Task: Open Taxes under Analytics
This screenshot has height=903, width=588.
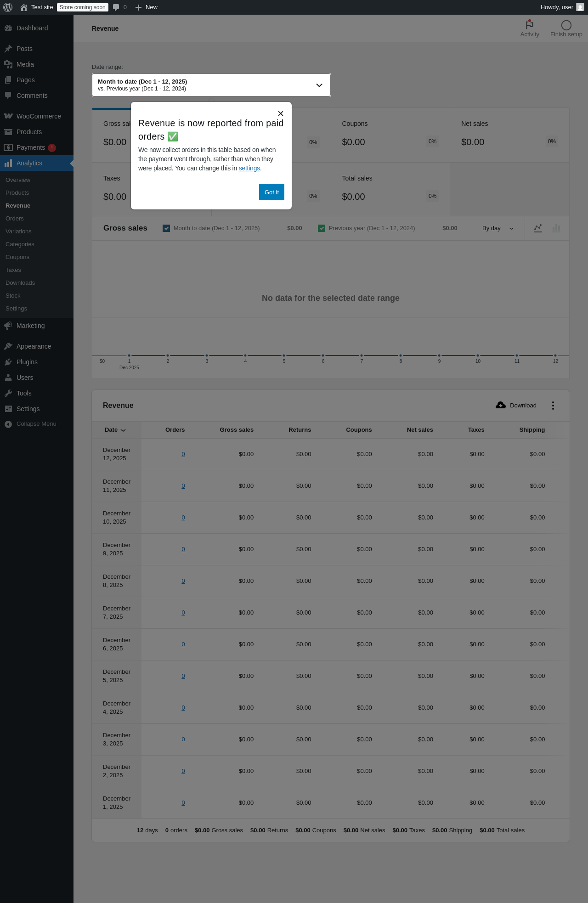Action: click(13, 270)
